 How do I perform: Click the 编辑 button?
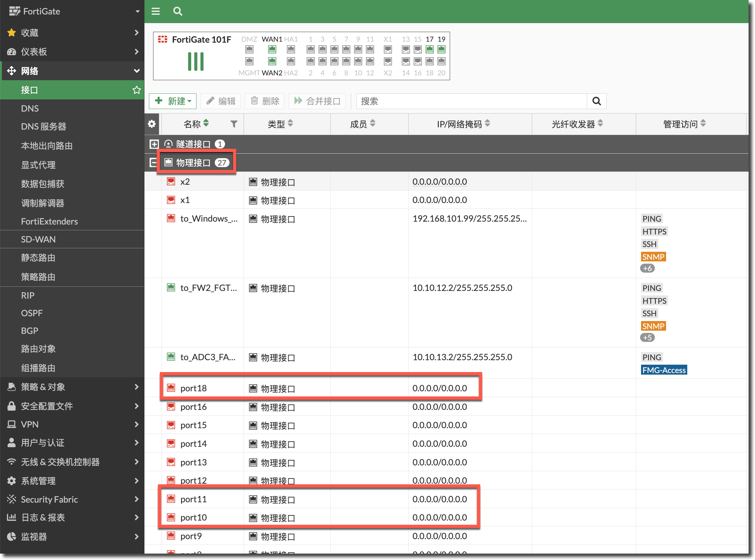click(221, 101)
